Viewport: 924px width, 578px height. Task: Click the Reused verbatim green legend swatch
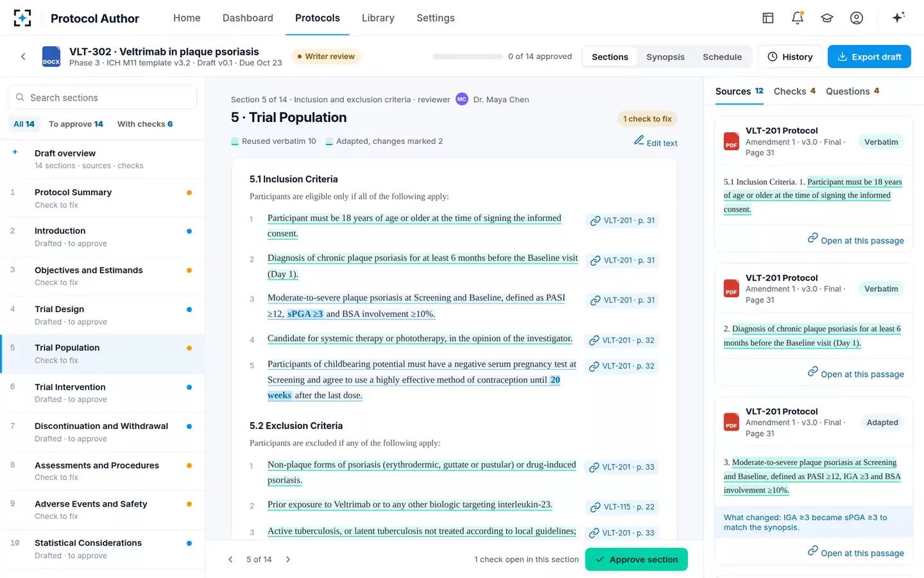(235, 141)
